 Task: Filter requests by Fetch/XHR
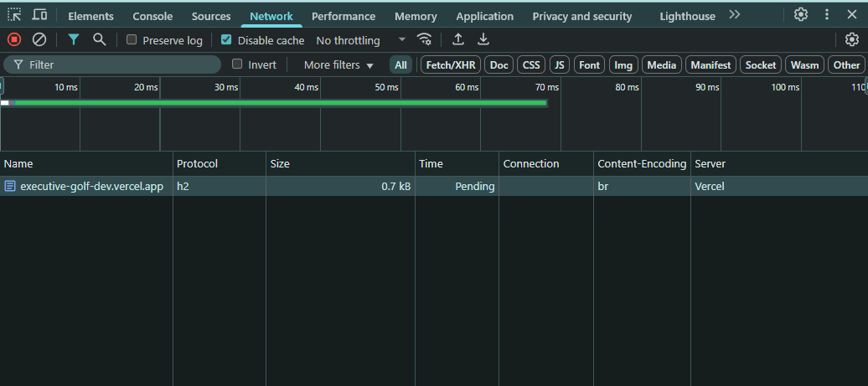click(451, 64)
